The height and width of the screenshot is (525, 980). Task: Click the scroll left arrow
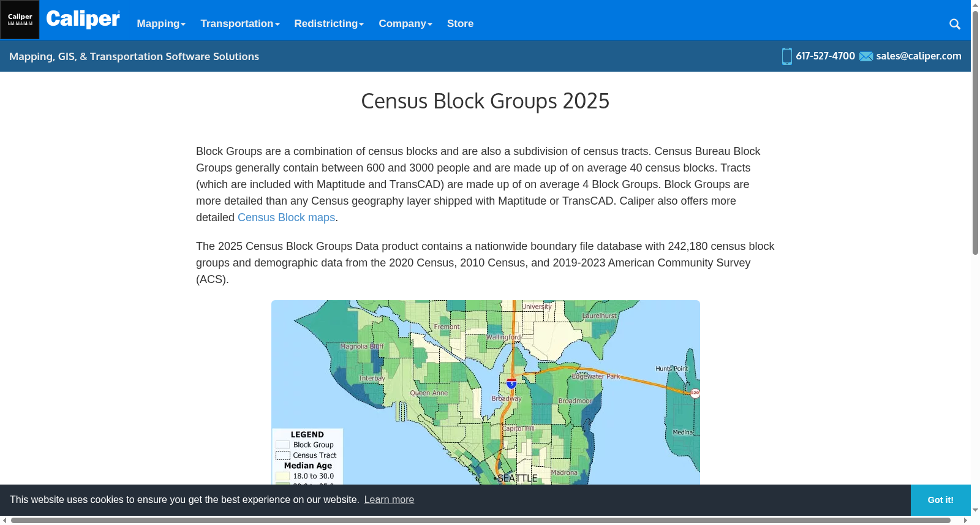(x=5, y=521)
